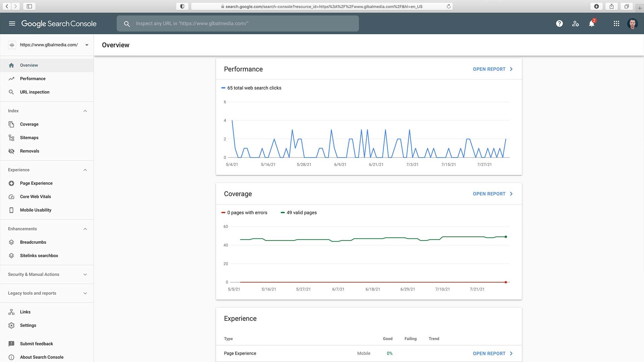Click the URL inspection magnifier icon
The height and width of the screenshot is (362, 644).
click(x=11, y=92)
